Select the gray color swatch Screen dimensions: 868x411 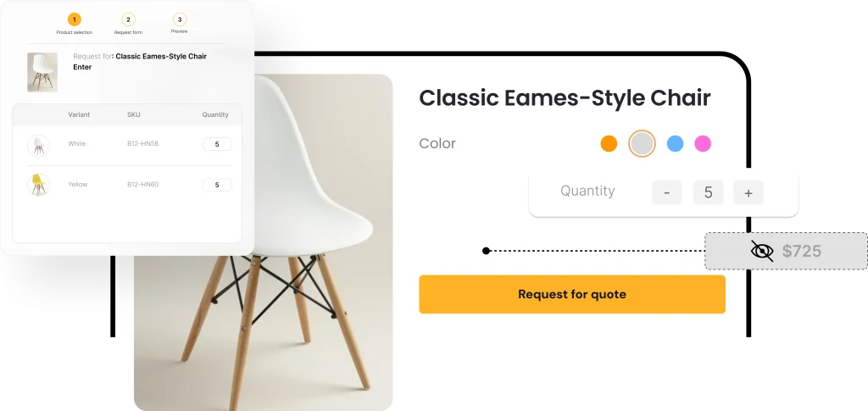tap(643, 144)
